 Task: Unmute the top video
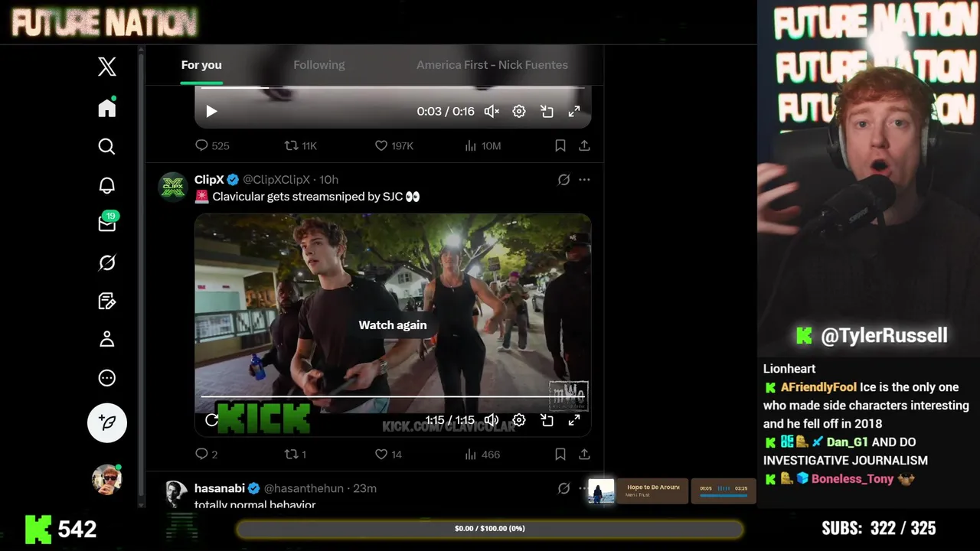492,112
